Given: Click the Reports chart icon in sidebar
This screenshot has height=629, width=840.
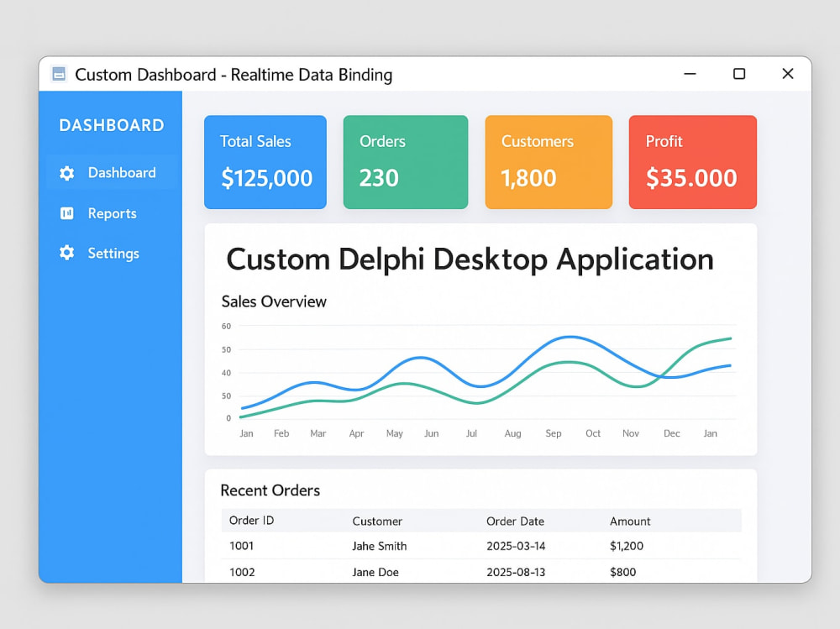Looking at the screenshot, I should (x=67, y=213).
